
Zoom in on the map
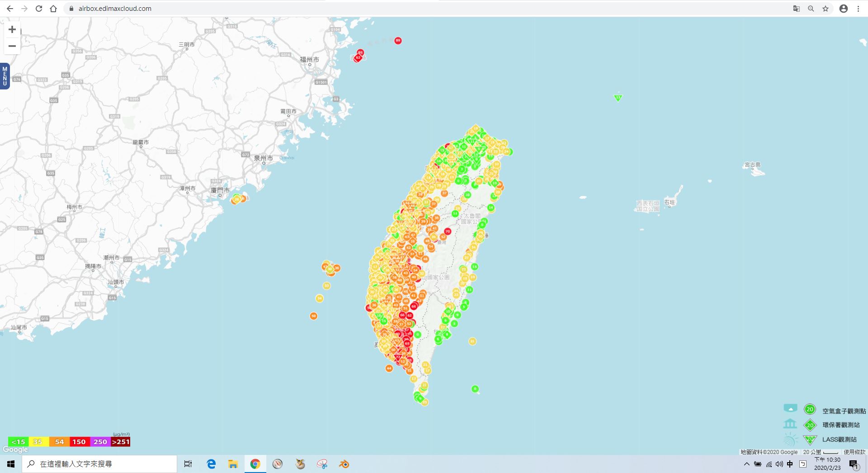(12, 30)
